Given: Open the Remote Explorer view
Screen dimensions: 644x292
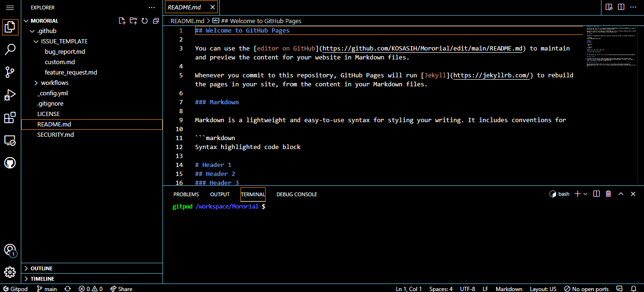Looking at the screenshot, I should click(10, 140).
